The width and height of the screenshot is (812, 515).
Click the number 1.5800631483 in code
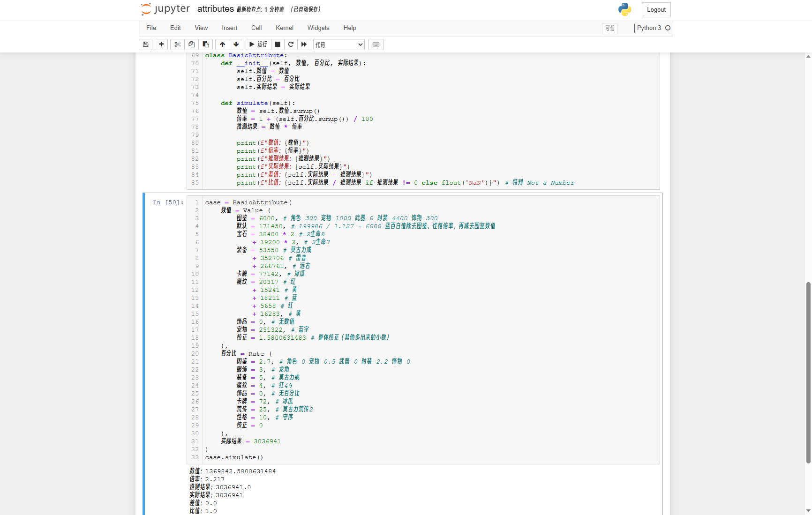coord(282,338)
